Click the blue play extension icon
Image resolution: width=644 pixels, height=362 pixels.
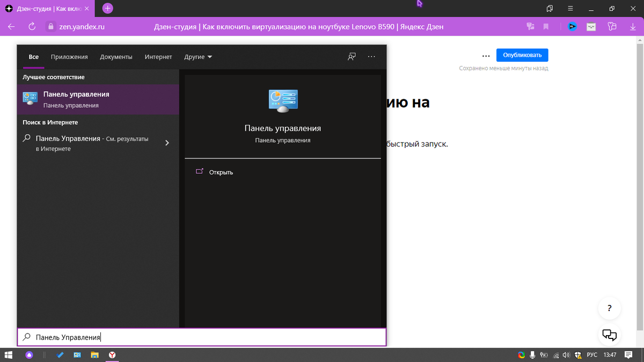tap(572, 26)
